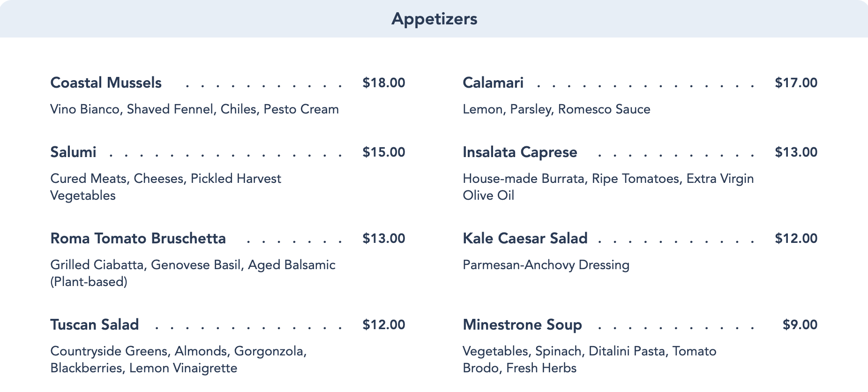Click the $9.00 Minestrone Soup price
The height and width of the screenshot is (392, 868).
coord(800,324)
